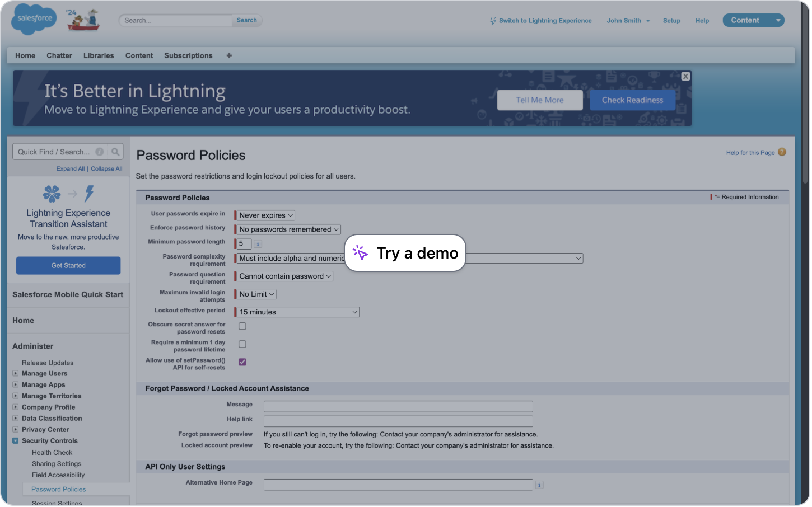
Task: Click the Salesforce cloud logo
Action: [34, 19]
